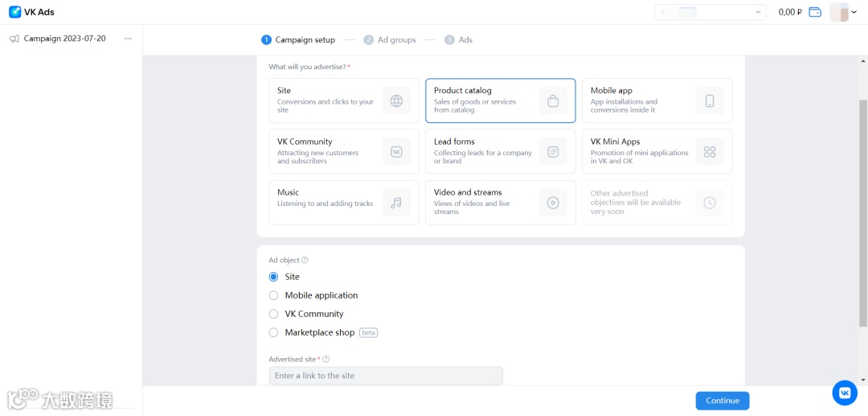
Task: Click the Advertised site link field
Action: tap(386, 376)
